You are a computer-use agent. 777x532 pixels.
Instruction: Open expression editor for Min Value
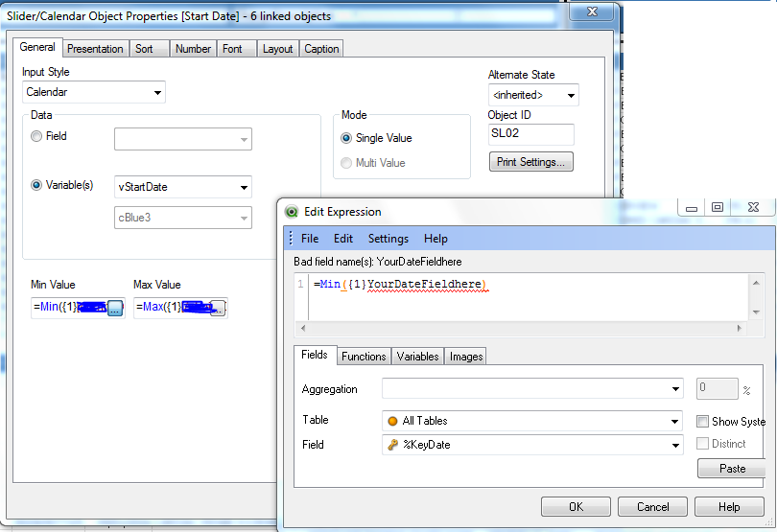[115, 308]
